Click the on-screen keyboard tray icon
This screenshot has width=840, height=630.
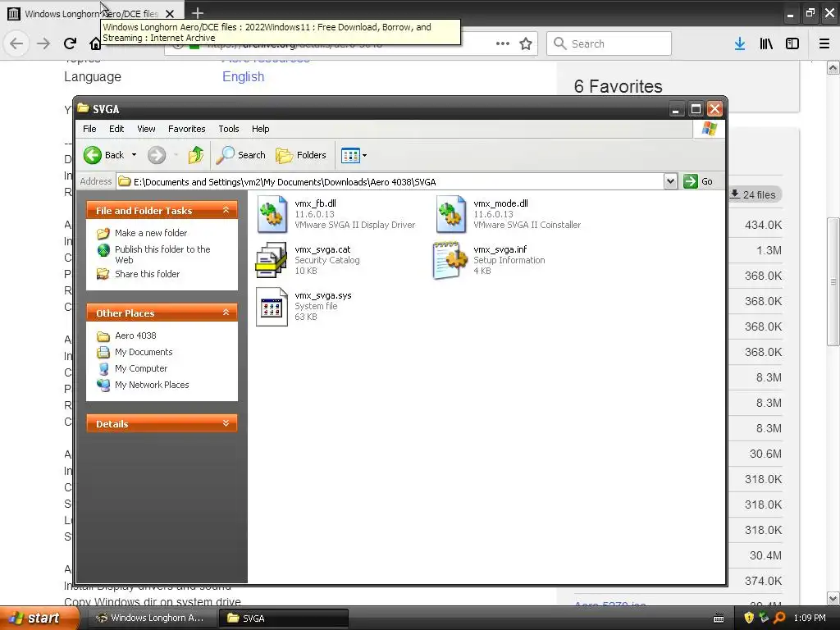719,619
